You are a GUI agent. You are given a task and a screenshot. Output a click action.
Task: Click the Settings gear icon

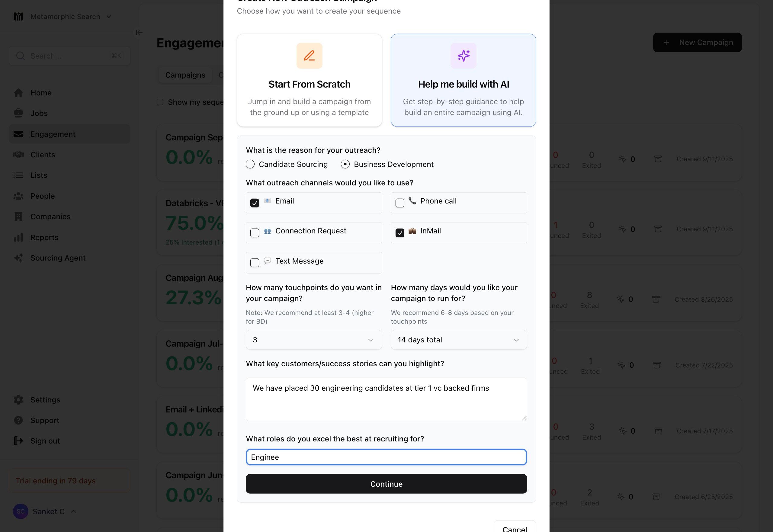click(18, 400)
